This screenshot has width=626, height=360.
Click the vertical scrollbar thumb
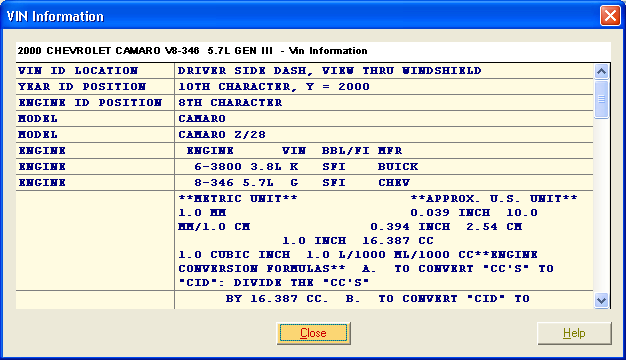[x=601, y=99]
